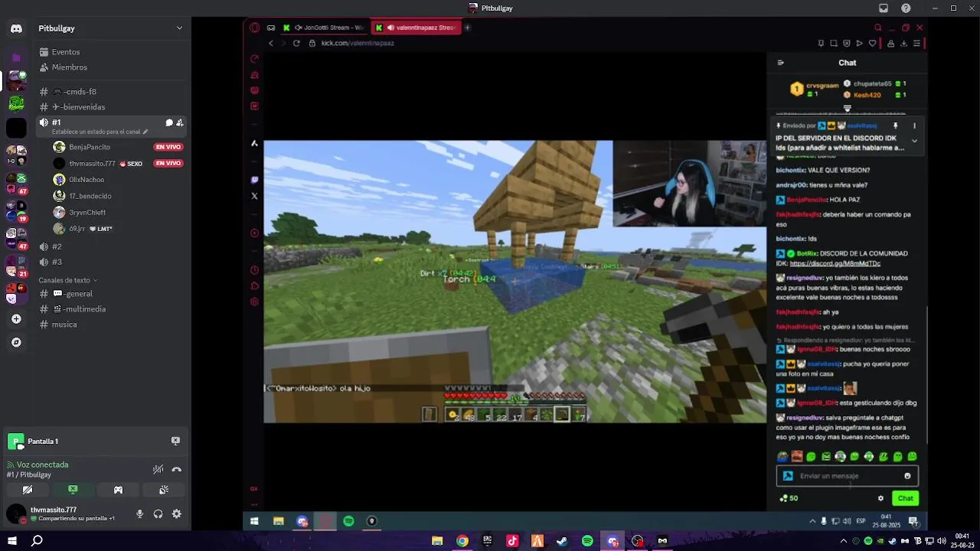Toggle noise suppression in voice panel
The height and width of the screenshot is (551, 980).
click(x=158, y=469)
